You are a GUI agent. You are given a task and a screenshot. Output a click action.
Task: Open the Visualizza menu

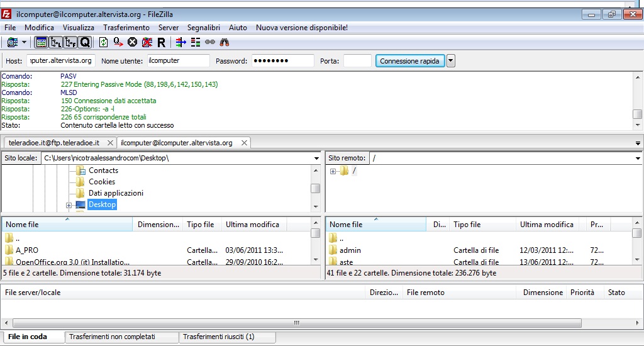point(79,28)
